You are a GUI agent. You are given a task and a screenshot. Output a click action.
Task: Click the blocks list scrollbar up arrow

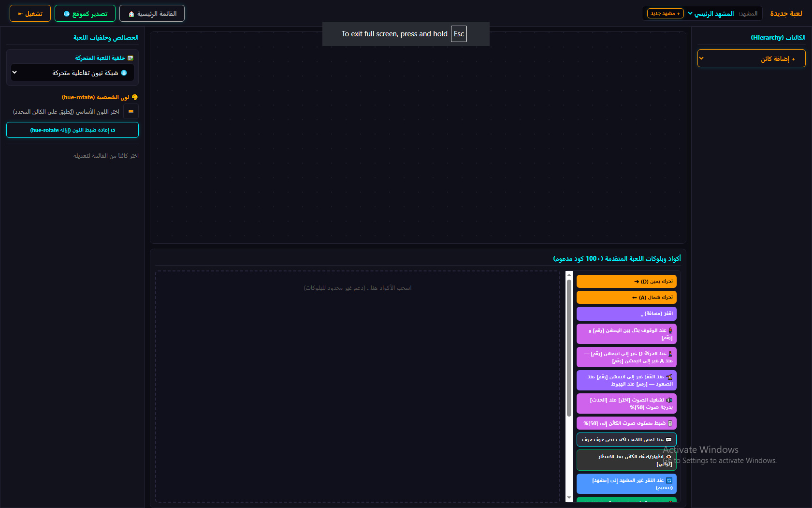coord(569,275)
